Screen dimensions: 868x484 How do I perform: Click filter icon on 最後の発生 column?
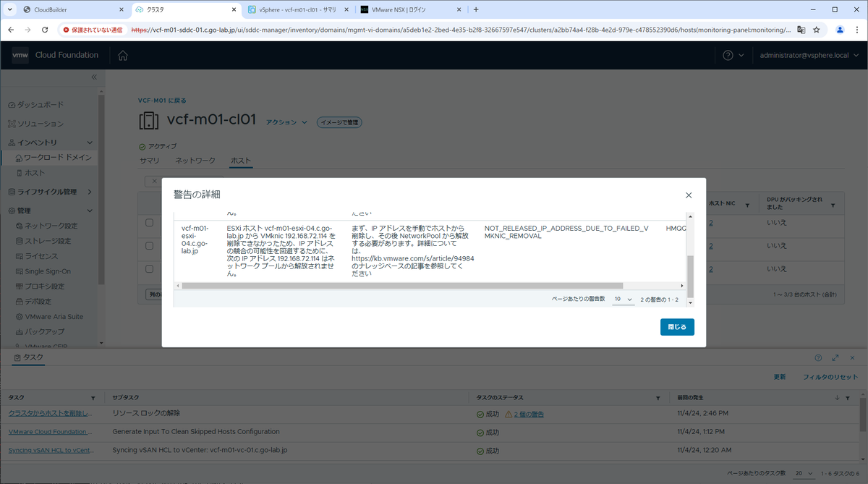(848, 399)
